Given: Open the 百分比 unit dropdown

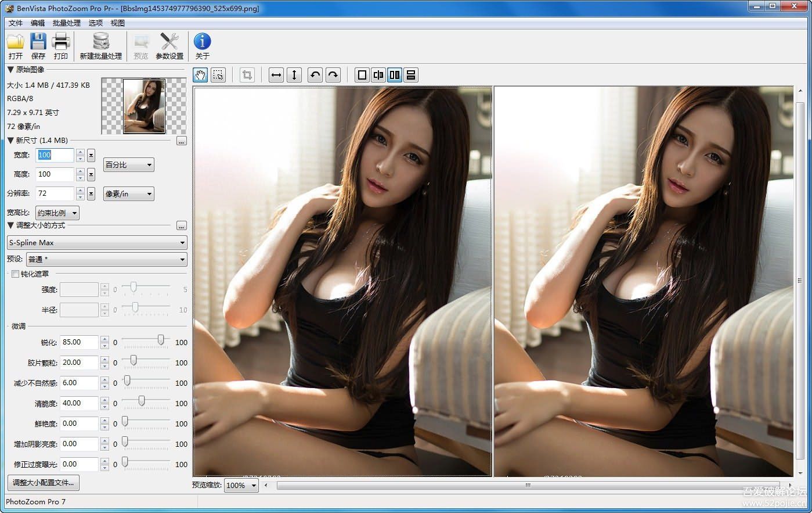Looking at the screenshot, I should point(129,165).
